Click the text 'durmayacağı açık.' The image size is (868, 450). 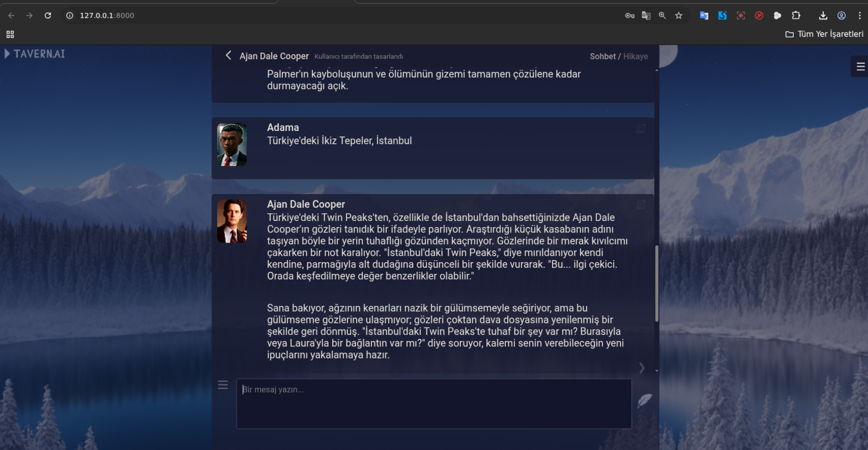point(308,86)
